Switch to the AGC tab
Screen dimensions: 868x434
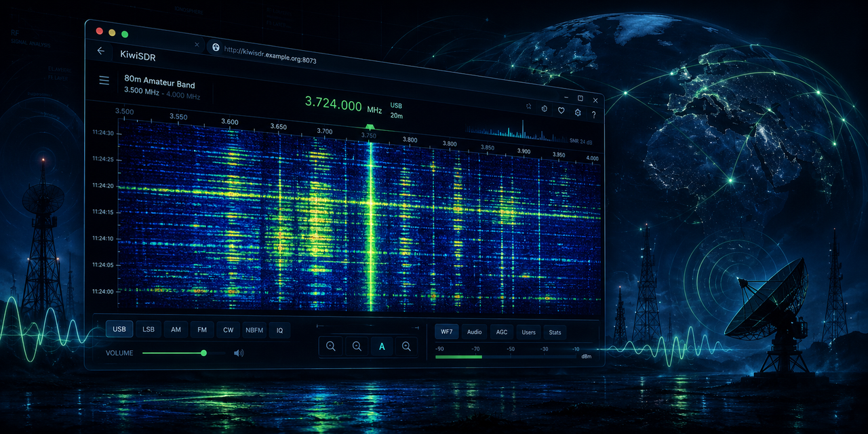[x=501, y=332]
